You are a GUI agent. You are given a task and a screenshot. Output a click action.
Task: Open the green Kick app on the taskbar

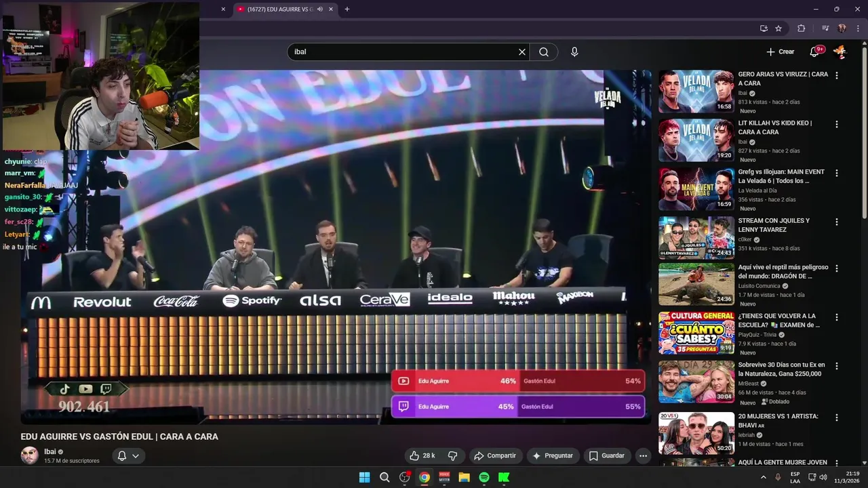tap(504, 477)
